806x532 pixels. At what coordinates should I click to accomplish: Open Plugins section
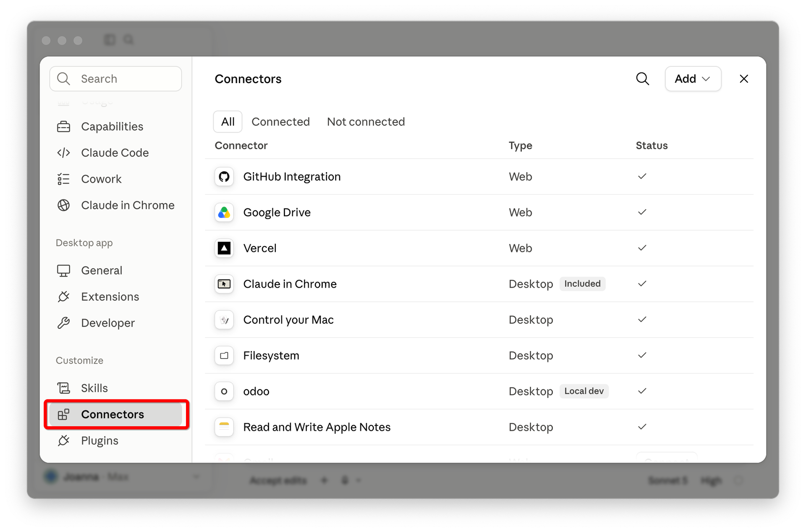(x=115, y=440)
